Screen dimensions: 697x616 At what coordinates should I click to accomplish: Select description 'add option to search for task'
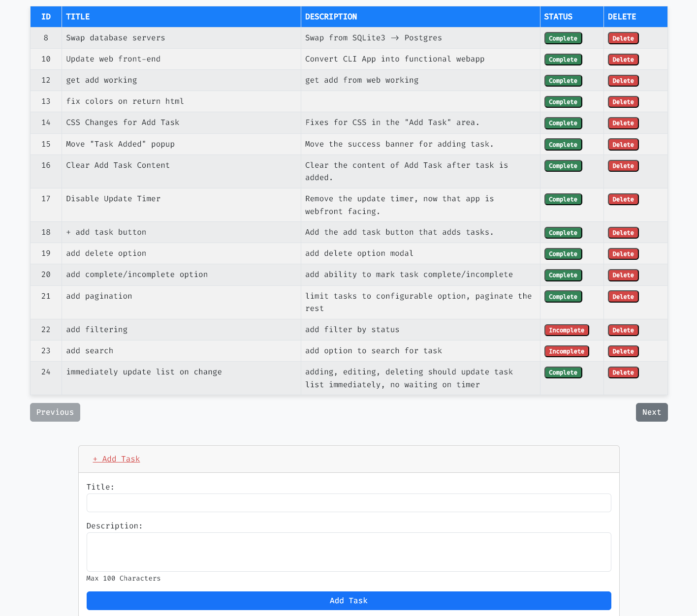[374, 351]
